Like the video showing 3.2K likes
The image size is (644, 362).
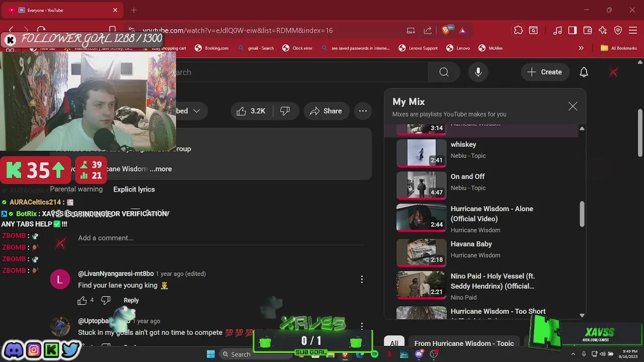point(251,111)
